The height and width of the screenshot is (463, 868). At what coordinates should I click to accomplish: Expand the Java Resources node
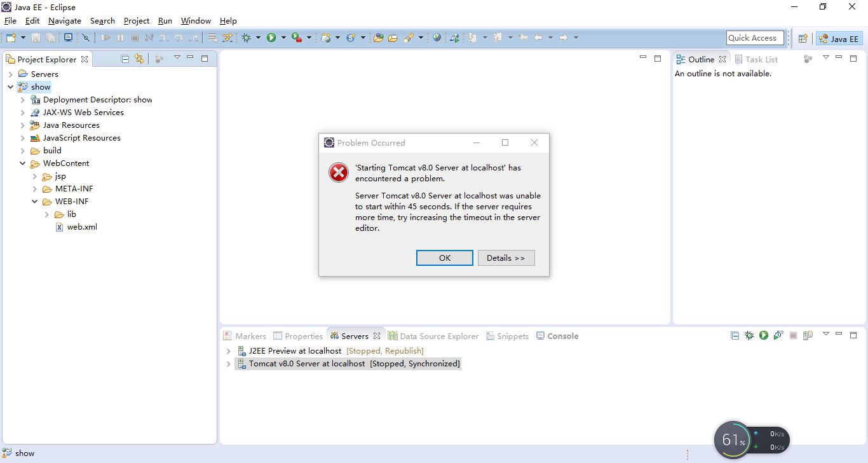[22, 125]
